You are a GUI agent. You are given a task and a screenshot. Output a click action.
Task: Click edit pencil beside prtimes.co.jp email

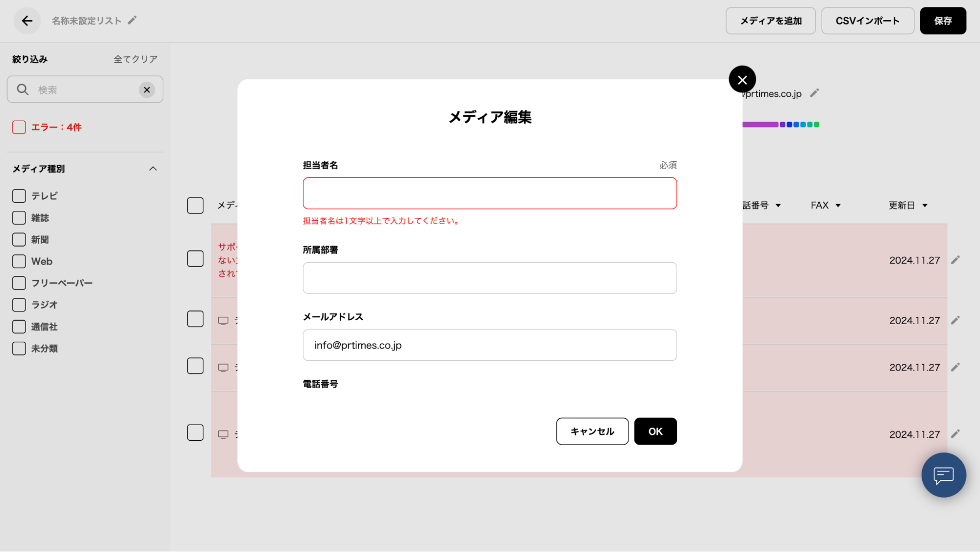click(814, 93)
